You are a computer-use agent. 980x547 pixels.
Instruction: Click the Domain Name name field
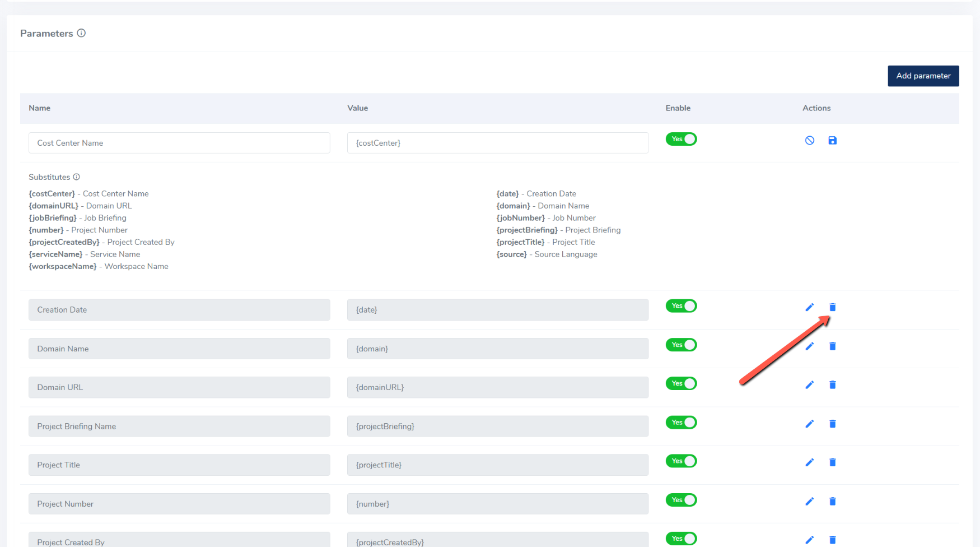click(x=179, y=349)
